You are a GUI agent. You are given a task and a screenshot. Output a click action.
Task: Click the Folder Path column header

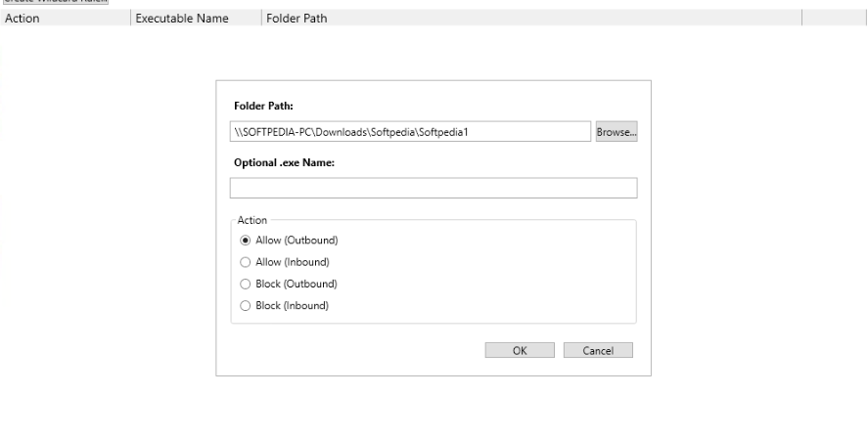531,18
